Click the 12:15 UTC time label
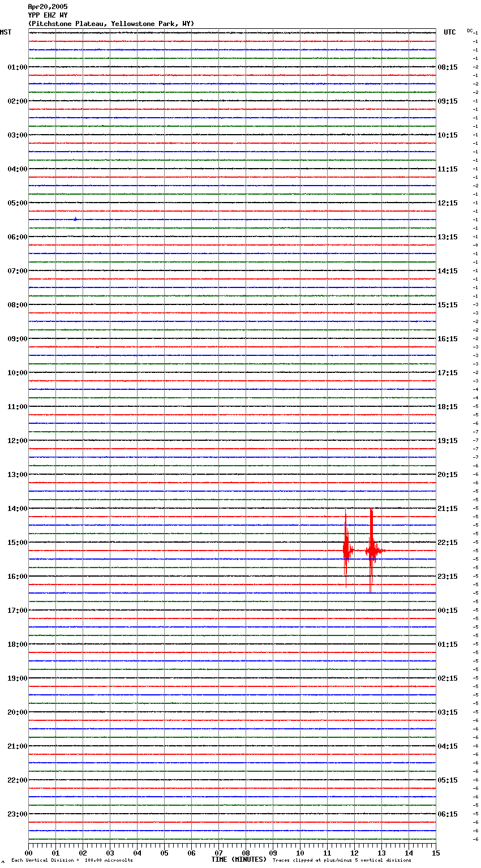Viewport: 481px width, 868px height. (x=448, y=203)
